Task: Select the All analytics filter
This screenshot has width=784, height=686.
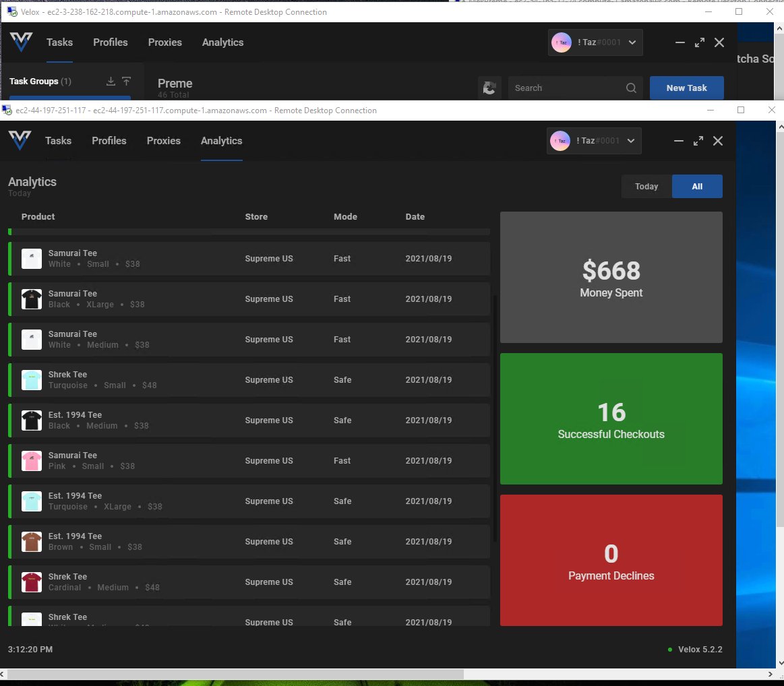Action: [697, 187]
